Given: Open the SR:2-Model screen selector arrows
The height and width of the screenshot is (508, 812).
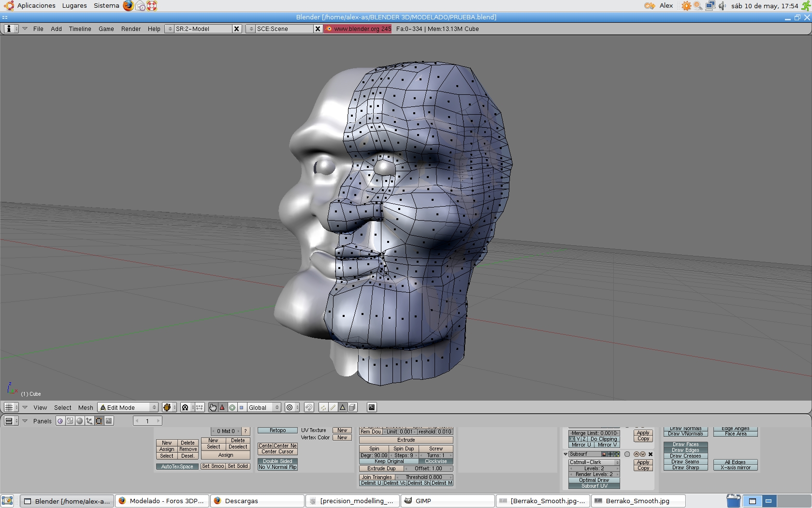Looking at the screenshot, I should click(x=169, y=29).
